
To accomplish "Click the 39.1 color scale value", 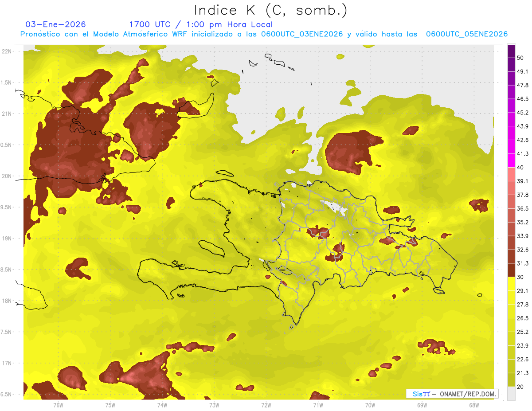I will click(x=523, y=181).
